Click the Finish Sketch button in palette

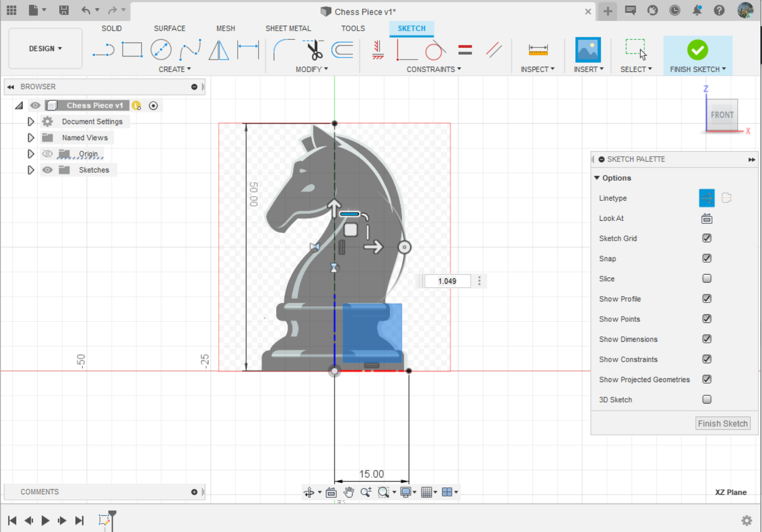pos(723,423)
